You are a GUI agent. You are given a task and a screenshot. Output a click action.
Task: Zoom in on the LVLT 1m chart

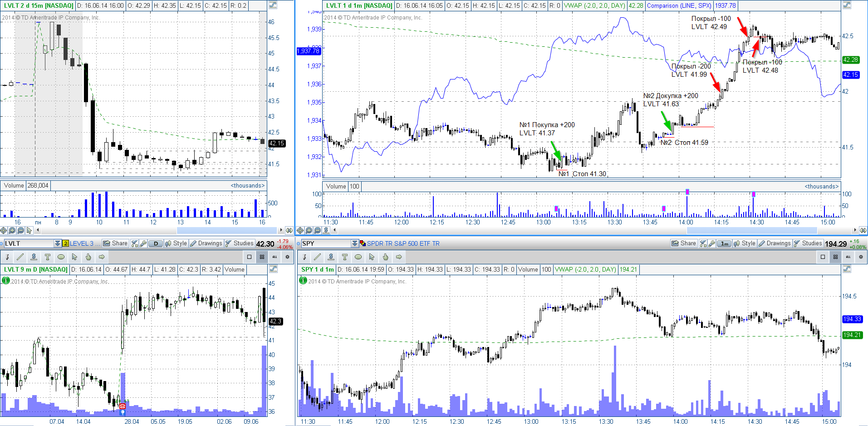click(309, 230)
